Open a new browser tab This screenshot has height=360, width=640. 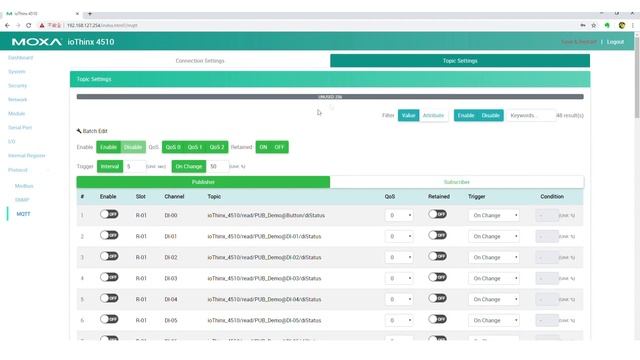(90, 13)
